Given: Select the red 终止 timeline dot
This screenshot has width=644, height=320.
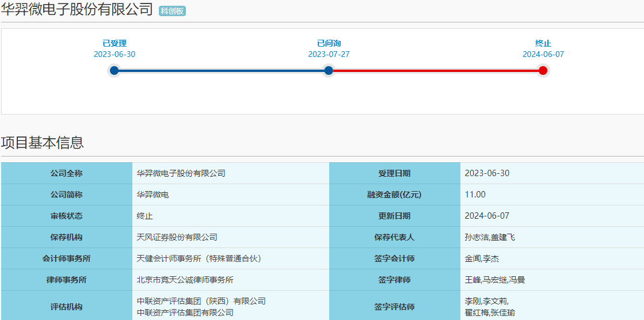Looking at the screenshot, I should (x=543, y=71).
